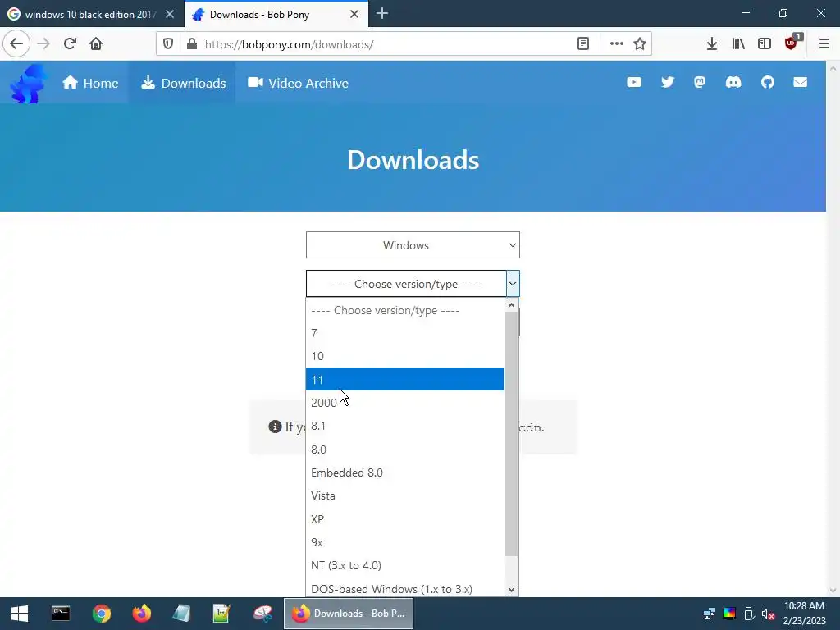Open the Mastodon social icon
The height and width of the screenshot is (630, 840).
700,82
